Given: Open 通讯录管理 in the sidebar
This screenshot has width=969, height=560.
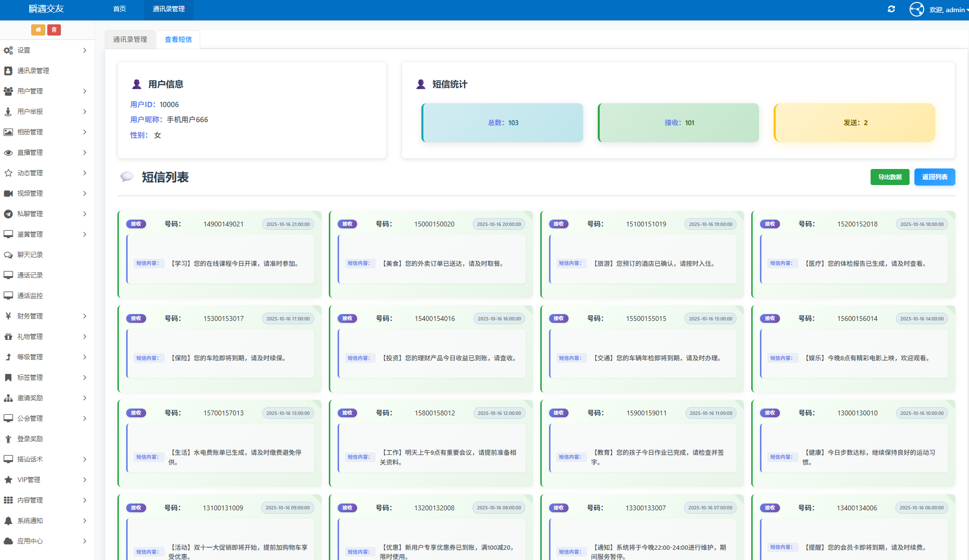Looking at the screenshot, I should point(33,71).
